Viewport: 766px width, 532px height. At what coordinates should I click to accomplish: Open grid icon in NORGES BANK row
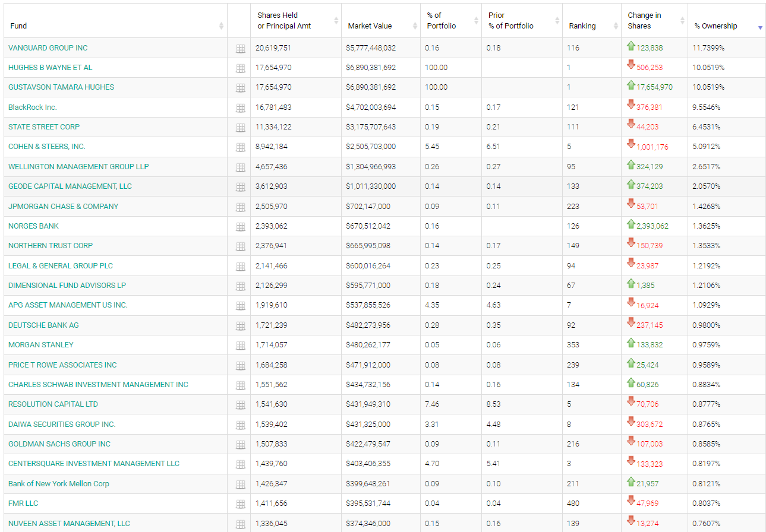pyautogui.click(x=241, y=227)
